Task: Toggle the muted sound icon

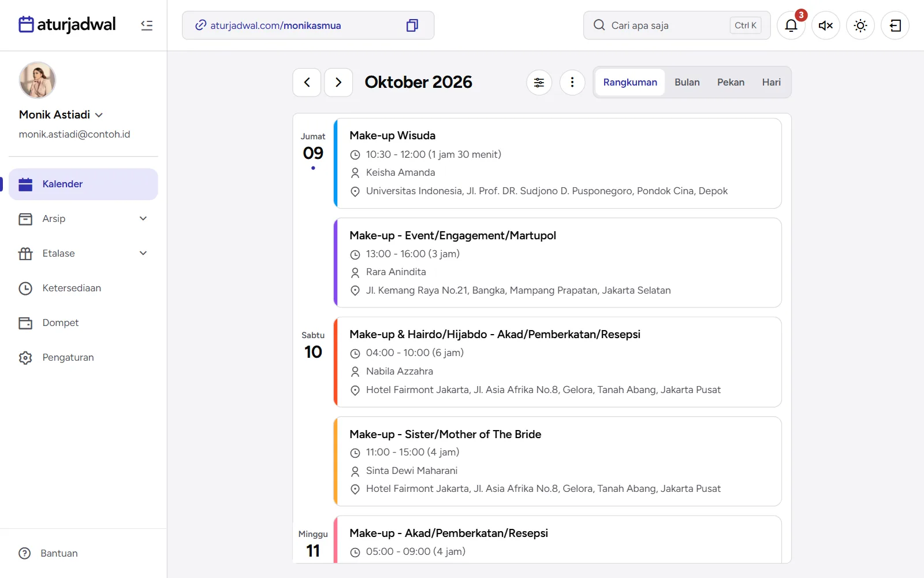Action: point(826,25)
